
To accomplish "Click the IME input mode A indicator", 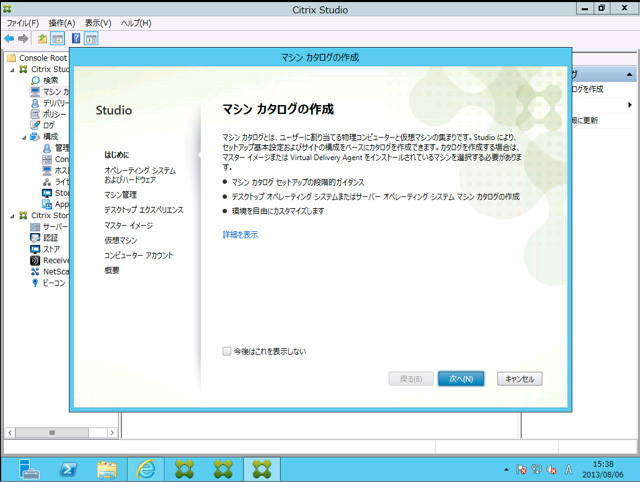I will click(569, 470).
